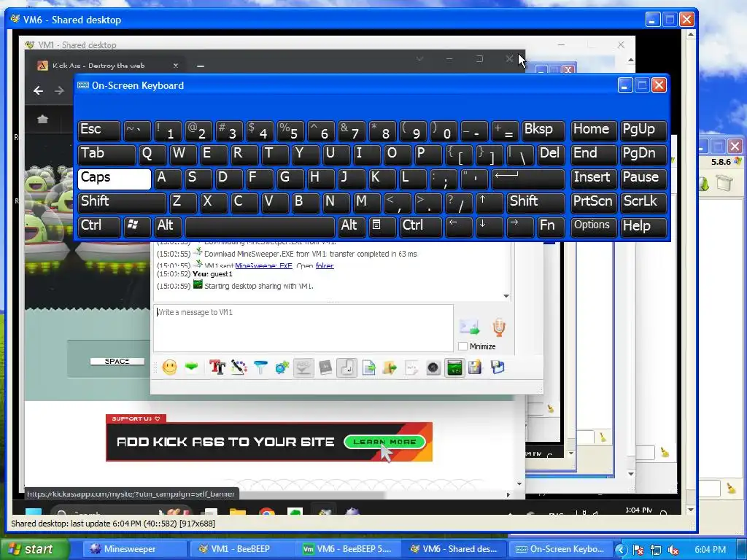The height and width of the screenshot is (560, 747).
Task: Click the blue gears settings icon in chat toolbar
Action: (282, 367)
